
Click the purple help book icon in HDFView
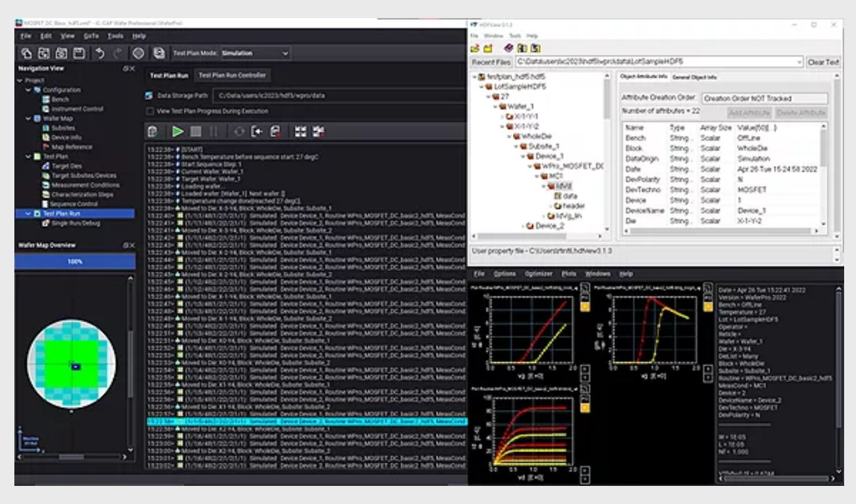tap(507, 48)
